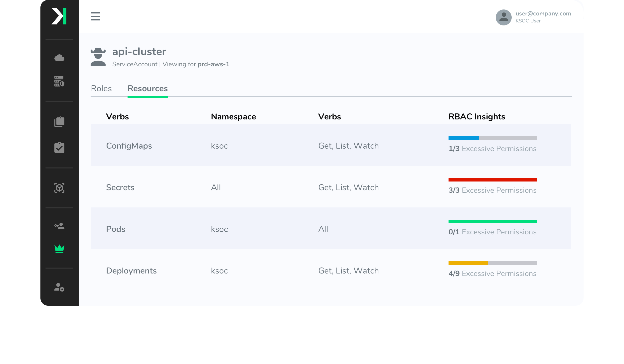Click All namespace in Secrets row
The width and height of the screenshot is (624, 364).
216,187
